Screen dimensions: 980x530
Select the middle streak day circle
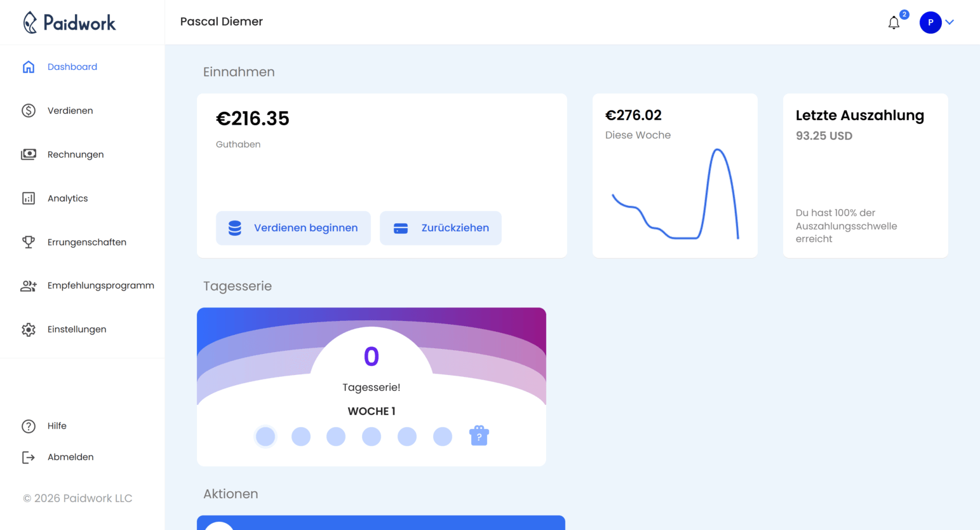point(372,436)
